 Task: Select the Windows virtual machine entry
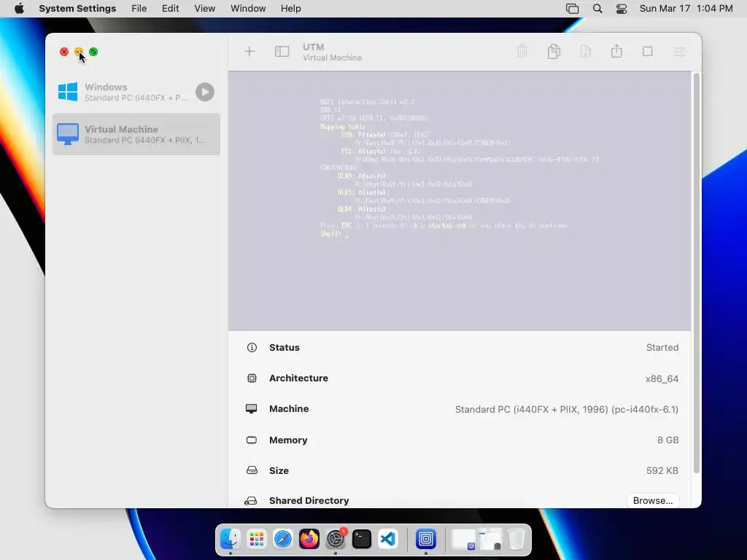coord(136,92)
